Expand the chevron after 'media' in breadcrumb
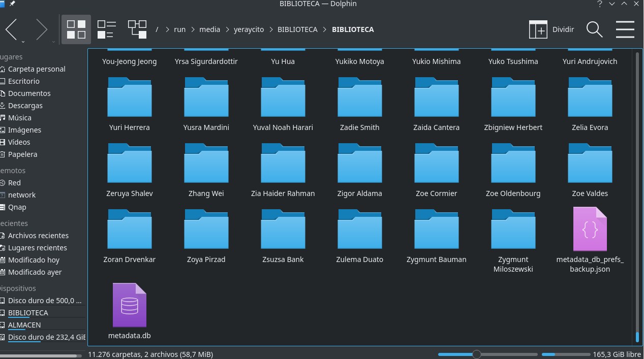This screenshot has height=359, width=644. [227, 29]
